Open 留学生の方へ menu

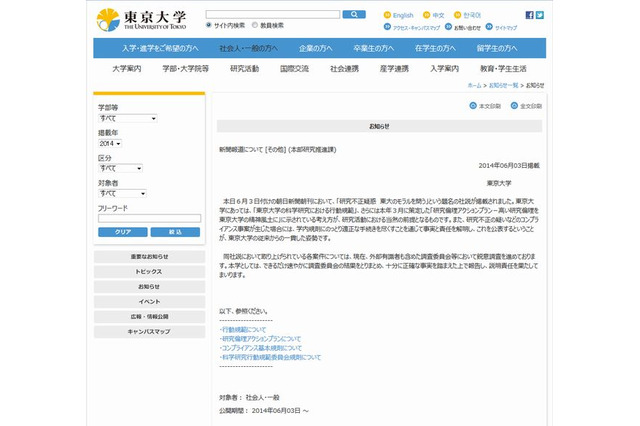coord(497,48)
